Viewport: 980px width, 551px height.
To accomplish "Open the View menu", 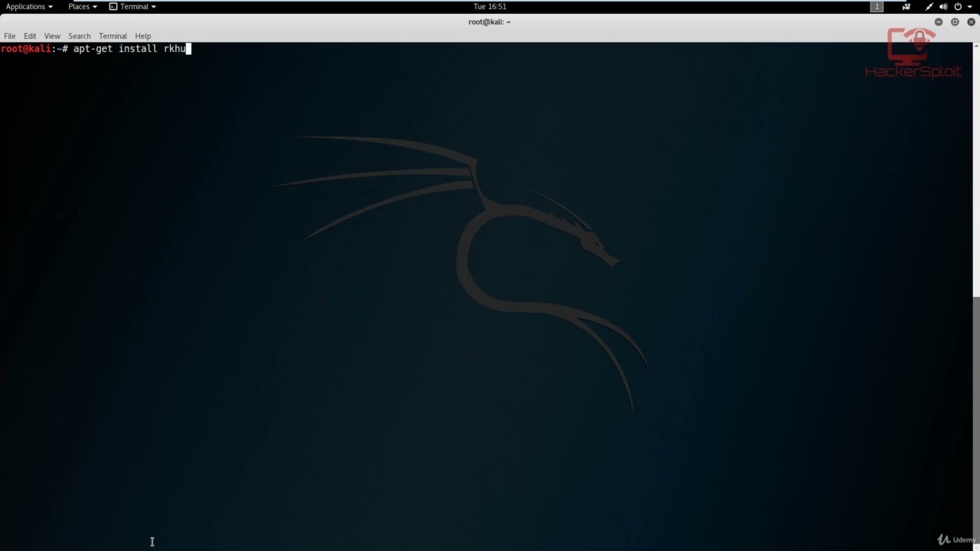I will coord(52,36).
